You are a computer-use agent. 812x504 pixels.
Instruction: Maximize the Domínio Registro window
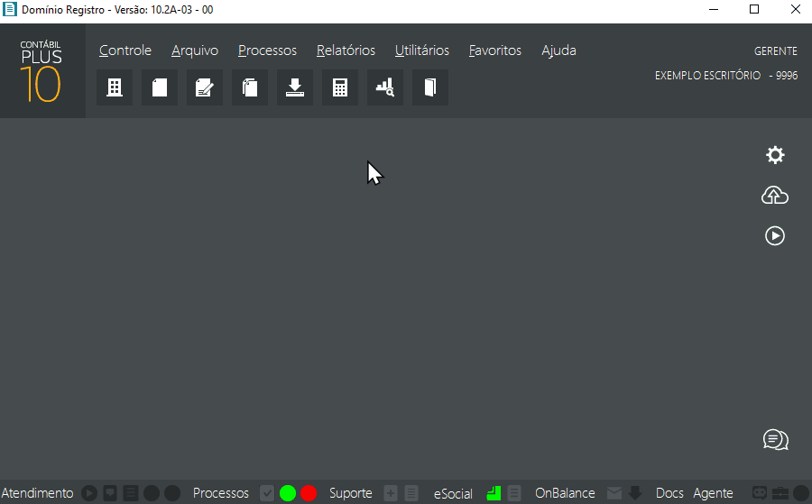click(x=754, y=10)
